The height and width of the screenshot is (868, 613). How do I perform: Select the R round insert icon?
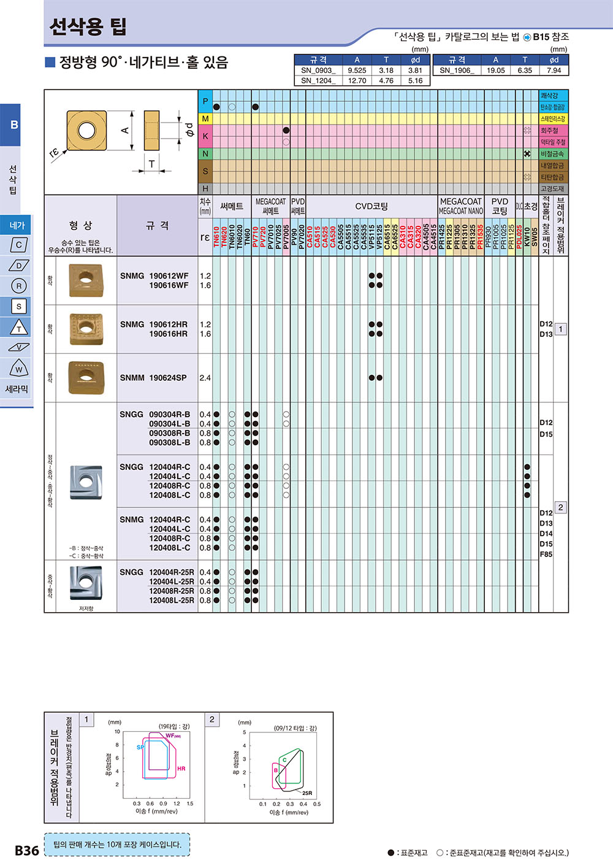[x=19, y=286]
